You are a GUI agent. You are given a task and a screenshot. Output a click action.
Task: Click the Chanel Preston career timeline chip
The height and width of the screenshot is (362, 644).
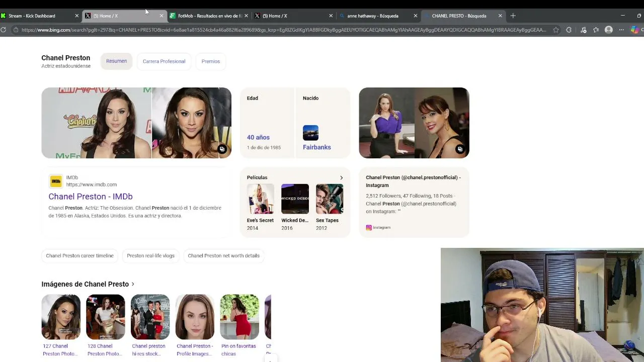click(80, 256)
